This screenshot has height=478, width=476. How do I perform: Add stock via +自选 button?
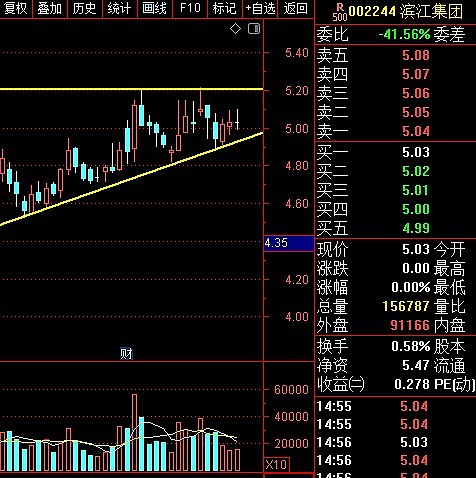coord(260,8)
